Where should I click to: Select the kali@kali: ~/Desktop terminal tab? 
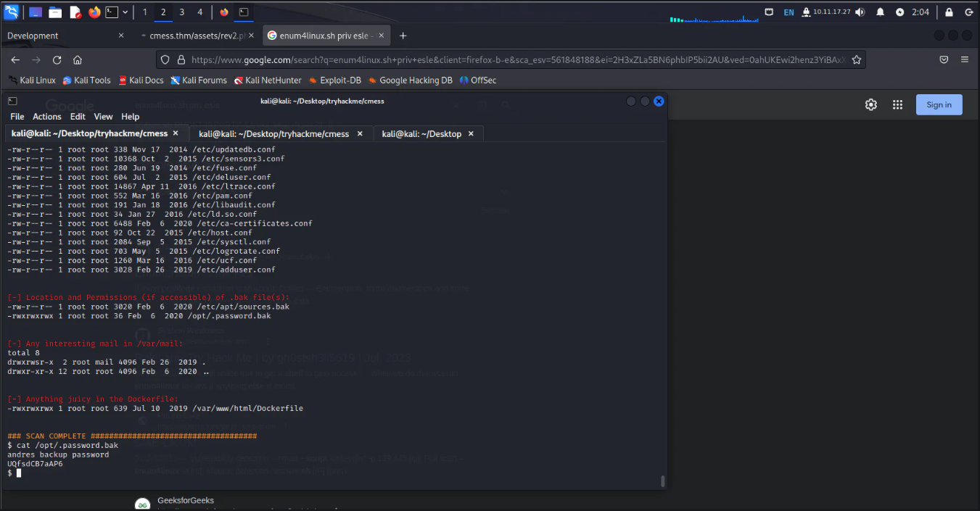tap(421, 134)
